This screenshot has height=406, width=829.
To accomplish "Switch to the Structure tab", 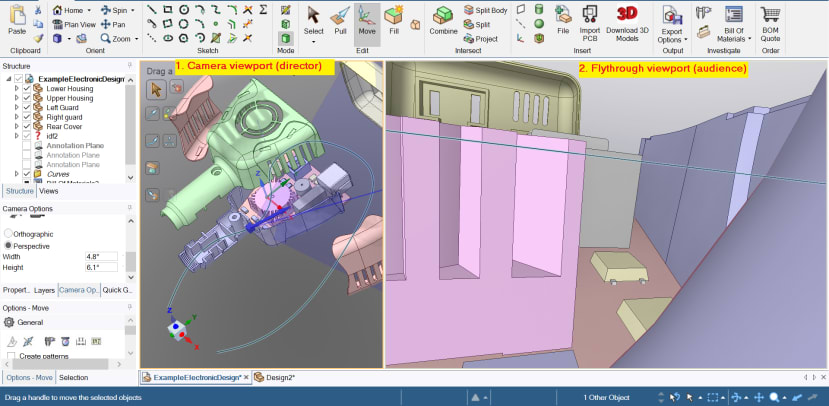I will point(20,191).
